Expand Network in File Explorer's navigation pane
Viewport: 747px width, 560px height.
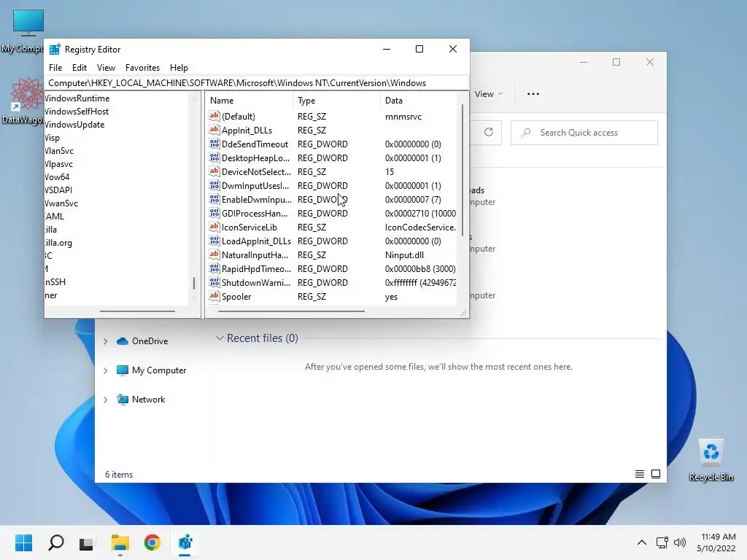[105, 400]
